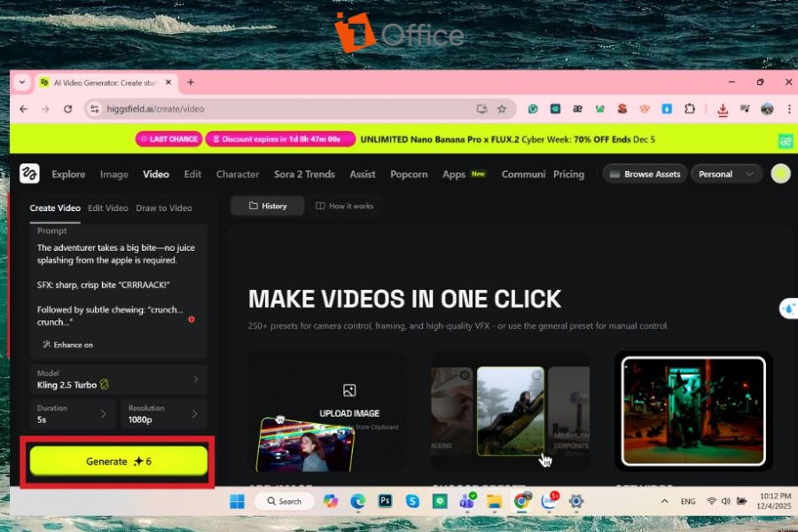Image resolution: width=798 pixels, height=532 pixels.
Task: Click the user avatar in Higgsfield header
Action: coord(780,174)
